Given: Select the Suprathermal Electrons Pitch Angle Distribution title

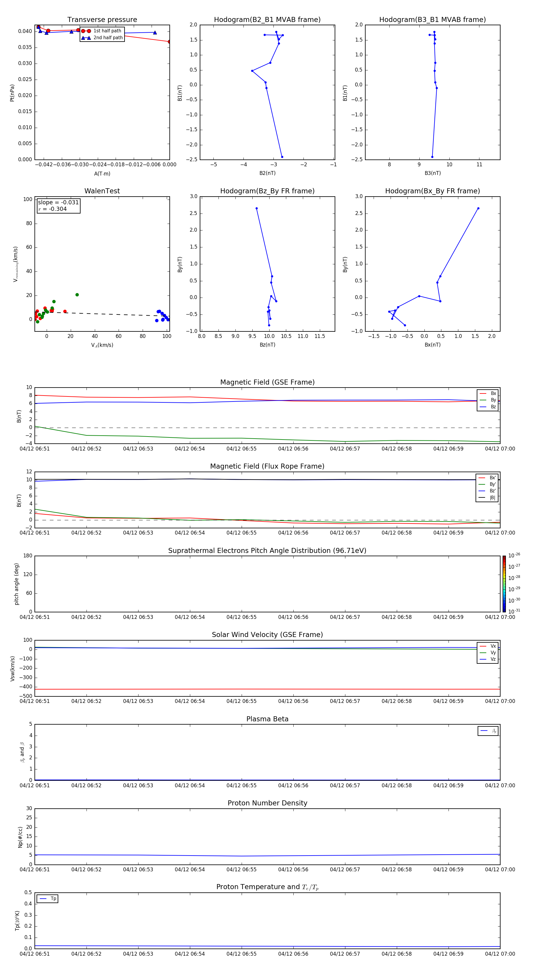Looking at the screenshot, I should click(x=267, y=551).
